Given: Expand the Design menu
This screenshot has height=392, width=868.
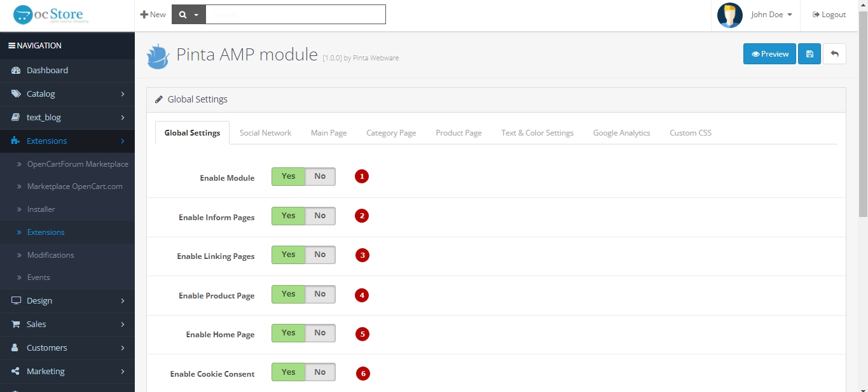Looking at the screenshot, I should point(67,300).
